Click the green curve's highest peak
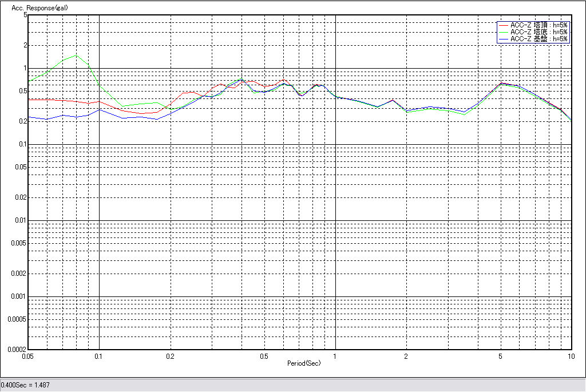The image size is (586, 392). pos(77,56)
